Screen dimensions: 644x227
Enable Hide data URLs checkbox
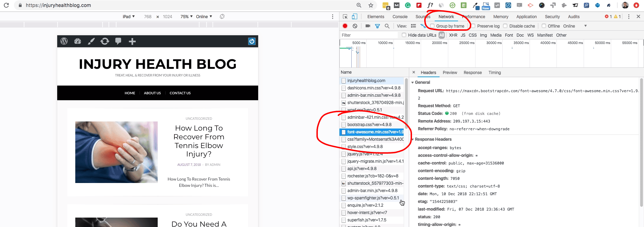tap(404, 35)
